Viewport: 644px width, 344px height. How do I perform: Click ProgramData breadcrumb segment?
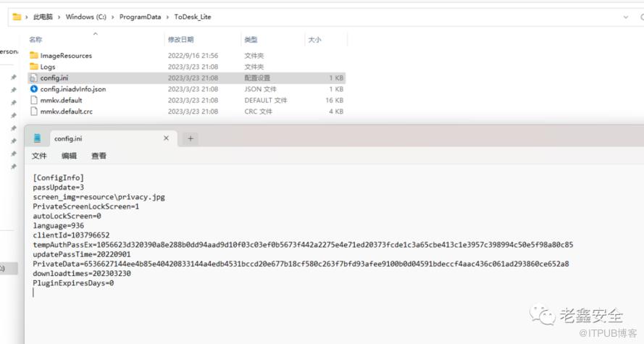[140, 17]
